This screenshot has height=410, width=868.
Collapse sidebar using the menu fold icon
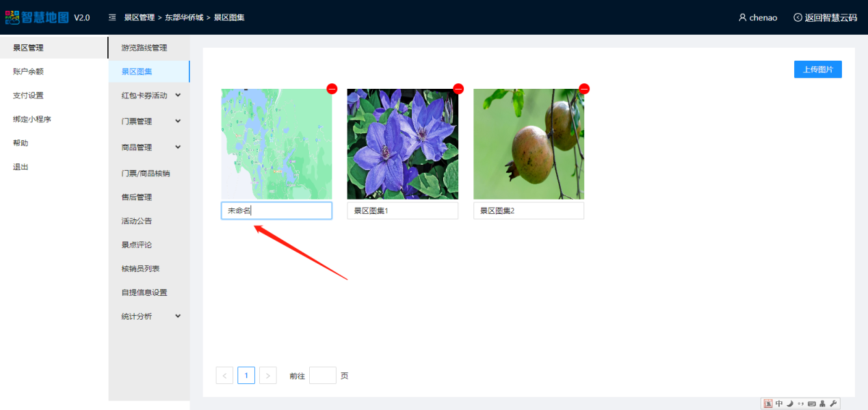tap(112, 18)
